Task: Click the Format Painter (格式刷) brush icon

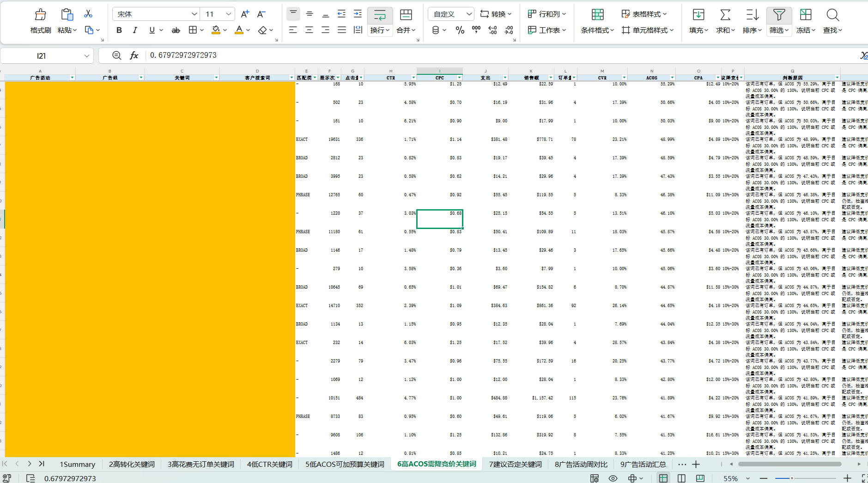Action: click(x=41, y=14)
